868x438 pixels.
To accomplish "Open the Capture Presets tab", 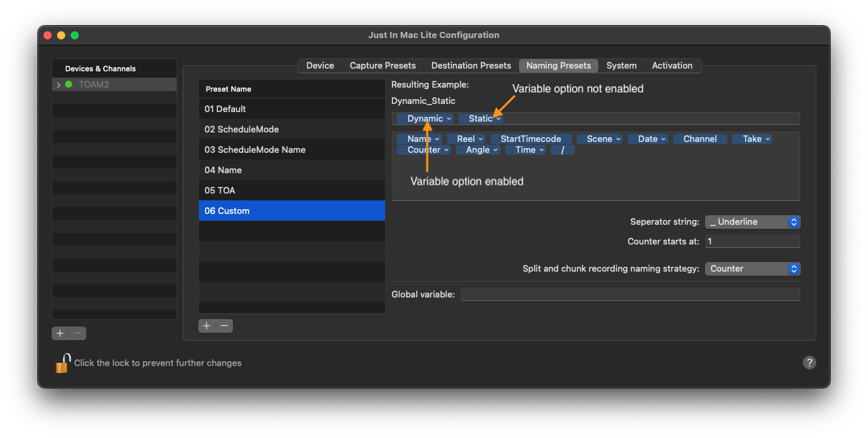I will tap(382, 66).
